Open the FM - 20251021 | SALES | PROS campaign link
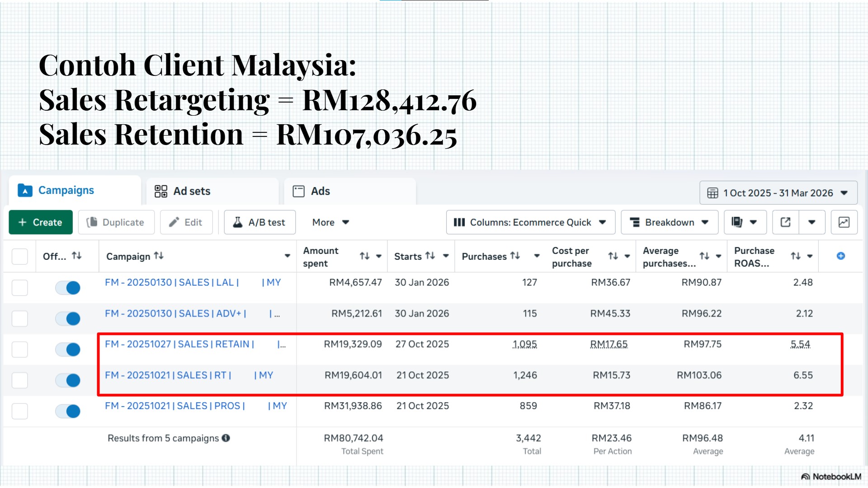The width and height of the screenshot is (868, 488). point(196,406)
